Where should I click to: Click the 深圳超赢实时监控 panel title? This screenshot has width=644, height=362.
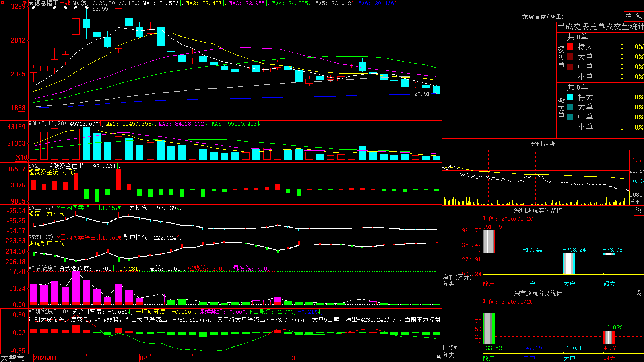[x=538, y=210]
